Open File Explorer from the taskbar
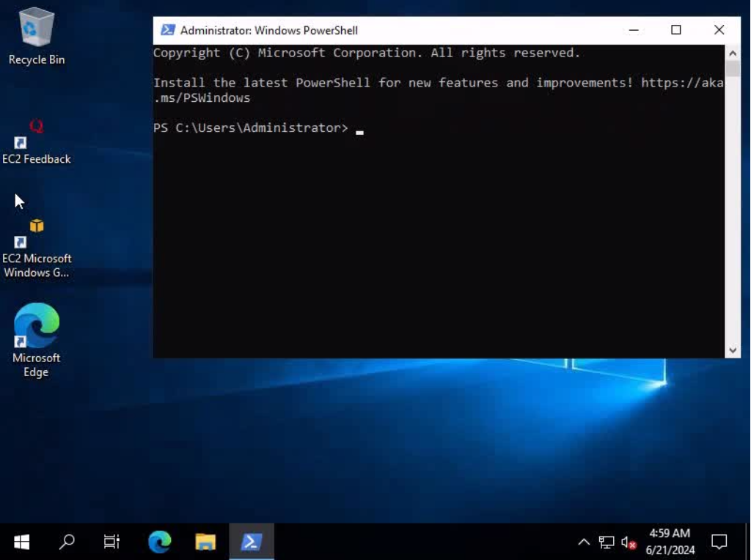Screen dimensions: 751x560 [x=205, y=542]
